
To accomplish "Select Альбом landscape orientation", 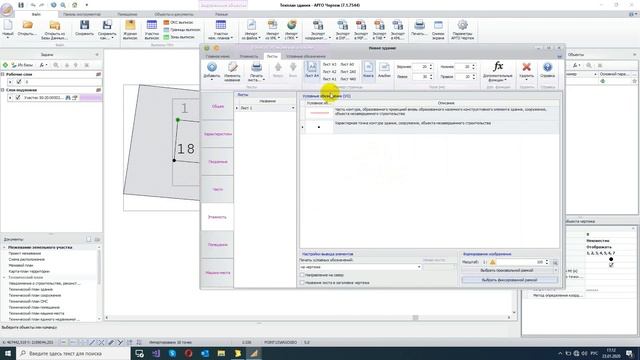I will coord(384,71).
